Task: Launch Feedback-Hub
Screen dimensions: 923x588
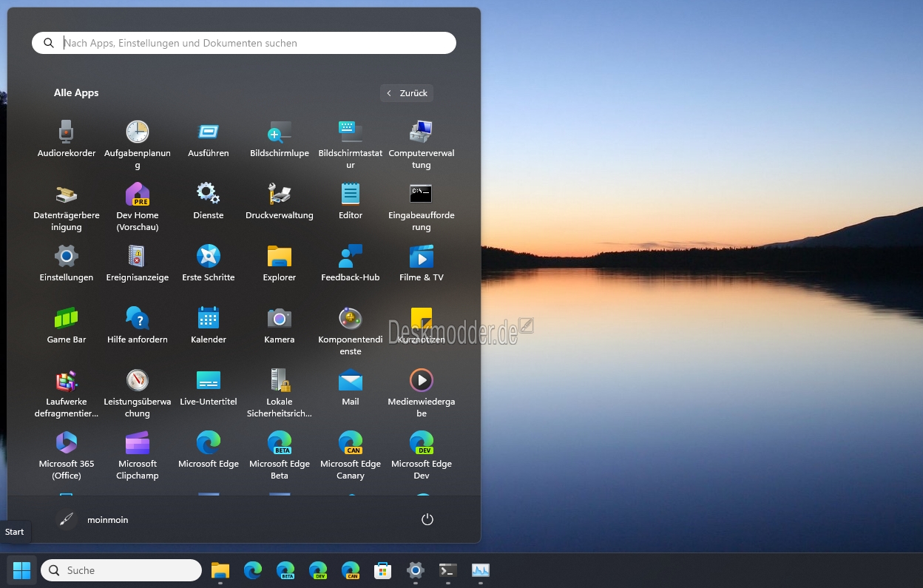Action: [x=351, y=263]
